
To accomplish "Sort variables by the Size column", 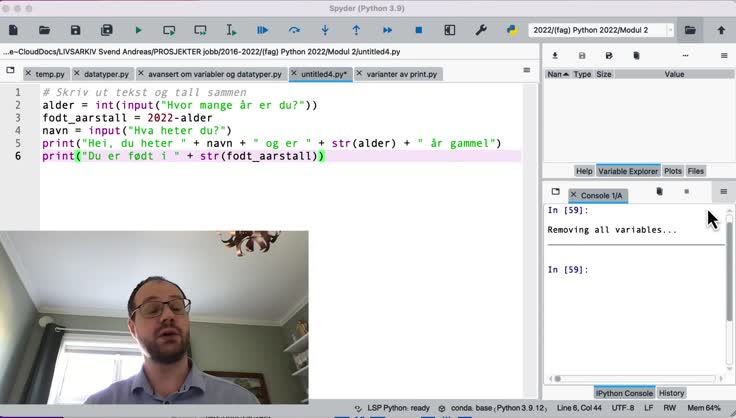I will tap(604, 74).
